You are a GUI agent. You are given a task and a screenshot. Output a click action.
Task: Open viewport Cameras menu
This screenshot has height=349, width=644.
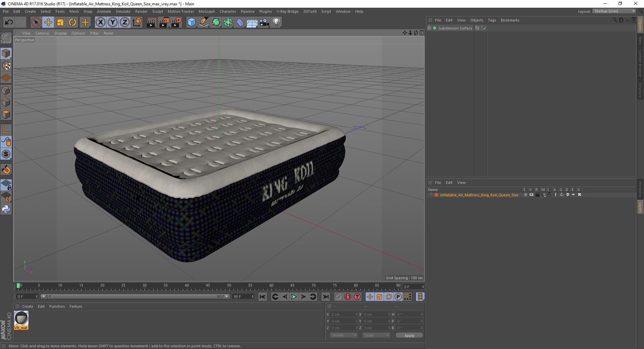(42, 33)
